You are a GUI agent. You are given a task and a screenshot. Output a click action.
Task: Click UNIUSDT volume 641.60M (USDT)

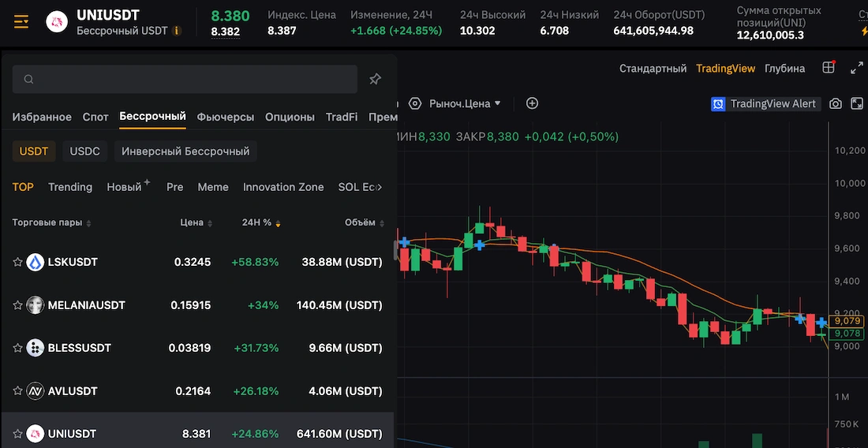[x=339, y=434]
